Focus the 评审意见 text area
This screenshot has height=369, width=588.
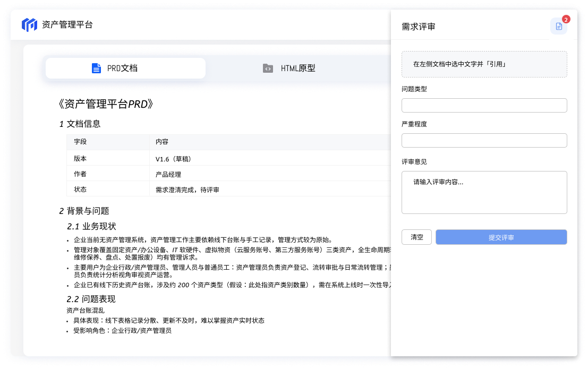click(x=484, y=192)
